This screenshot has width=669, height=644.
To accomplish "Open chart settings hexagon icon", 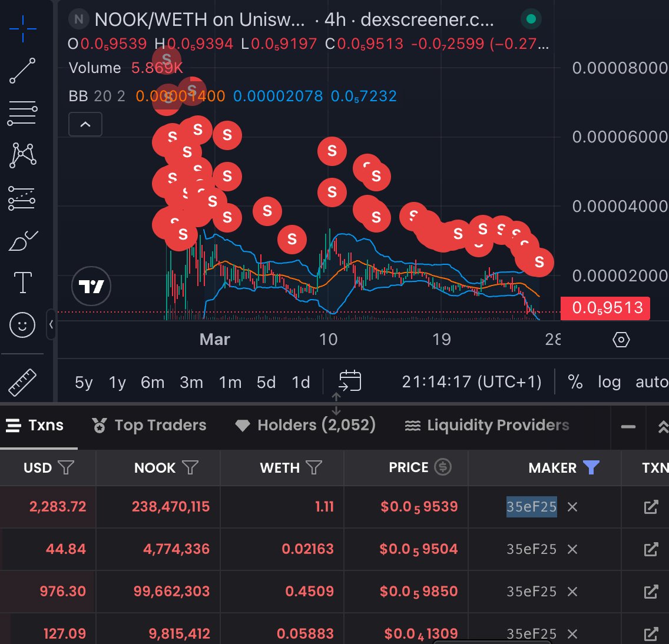I will (x=621, y=340).
